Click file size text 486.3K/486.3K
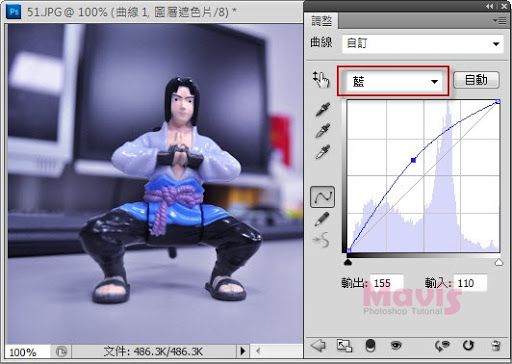The image size is (512, 364). [x=168, y=351]
